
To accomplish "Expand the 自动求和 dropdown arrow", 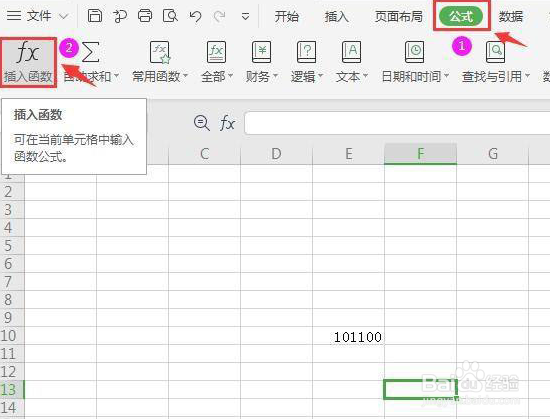I will click(x=116, y=76).
